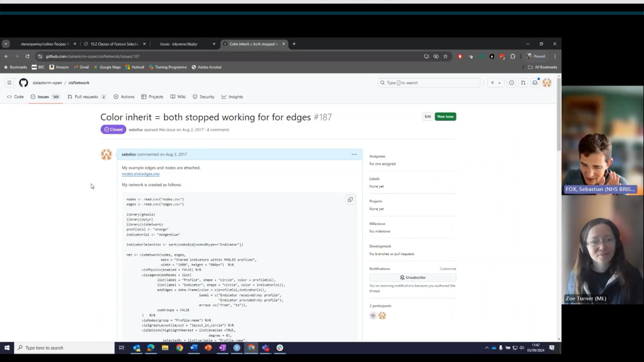
Task: Open the Google Maps bookmark
Action: [107, 67]
